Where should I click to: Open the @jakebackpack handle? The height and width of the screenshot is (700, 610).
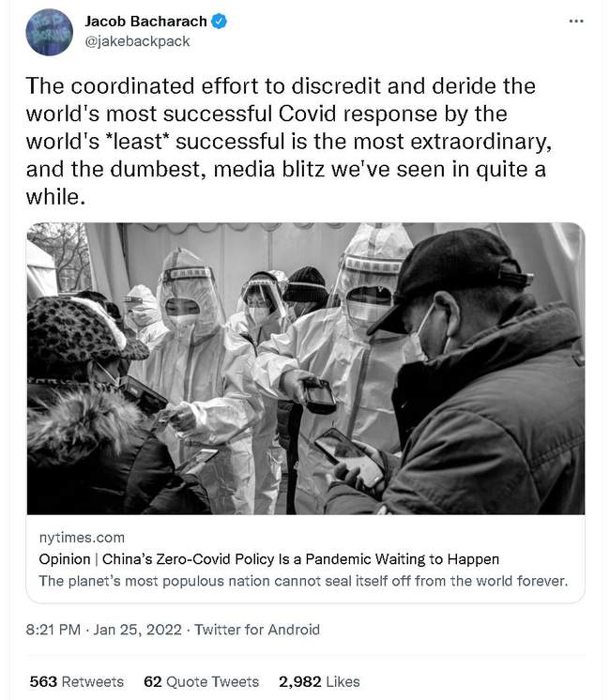tap(138, 41)
